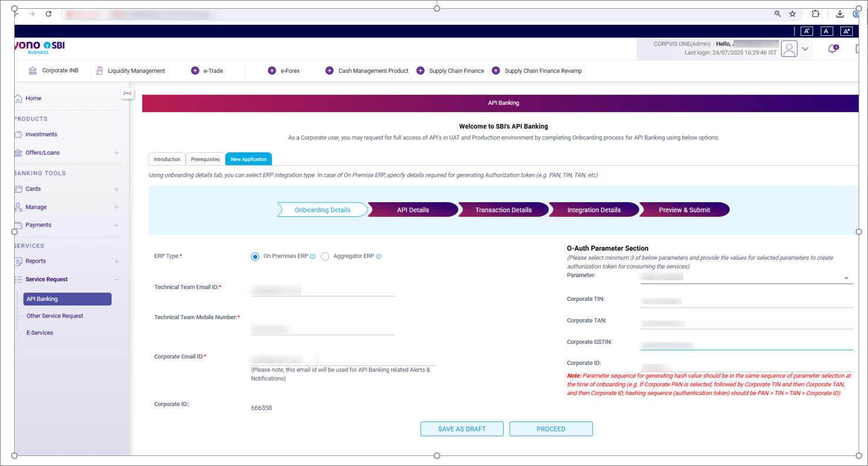Viewport: 868px width, 466px height.
Task: Expand the Supply Chain Finance menu
Action: (420, 71)
